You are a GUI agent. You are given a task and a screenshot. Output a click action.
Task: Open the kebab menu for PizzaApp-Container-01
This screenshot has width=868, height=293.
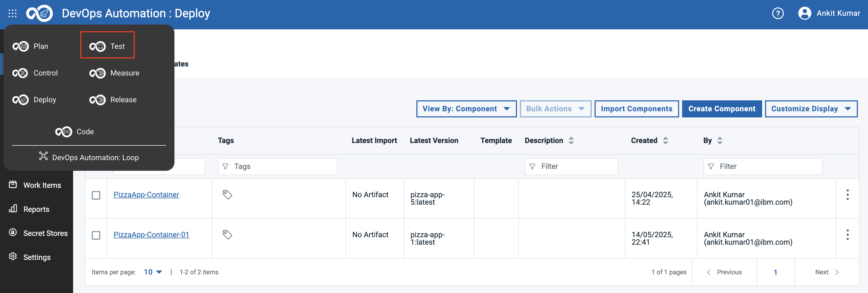tap(847, 235)
